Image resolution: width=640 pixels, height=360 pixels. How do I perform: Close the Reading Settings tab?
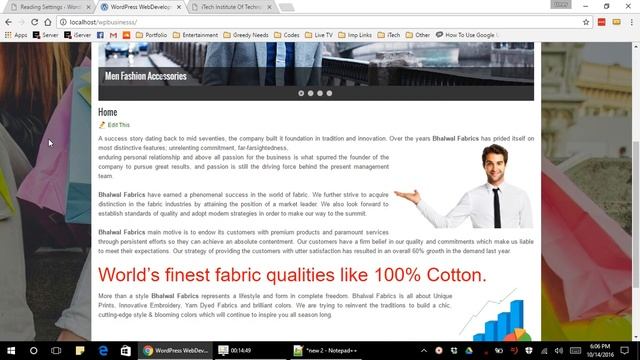pyautogui.click(x=88, y=7)
